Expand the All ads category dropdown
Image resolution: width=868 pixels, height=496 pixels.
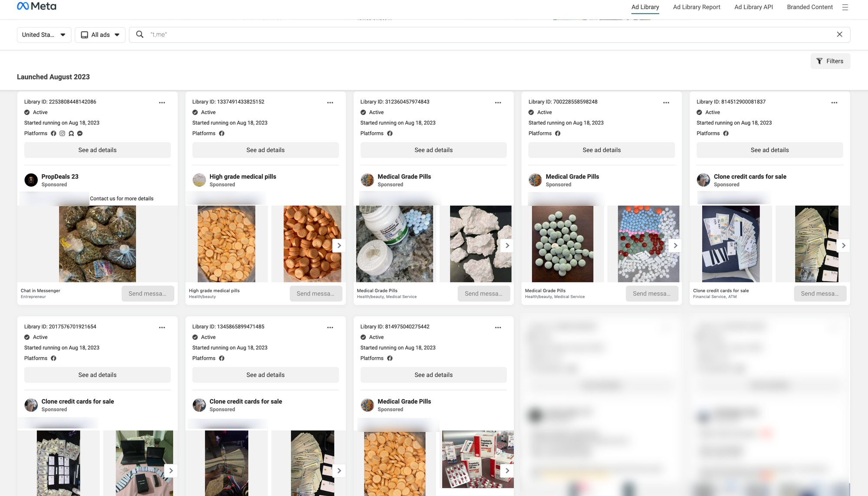click(100, 35)
